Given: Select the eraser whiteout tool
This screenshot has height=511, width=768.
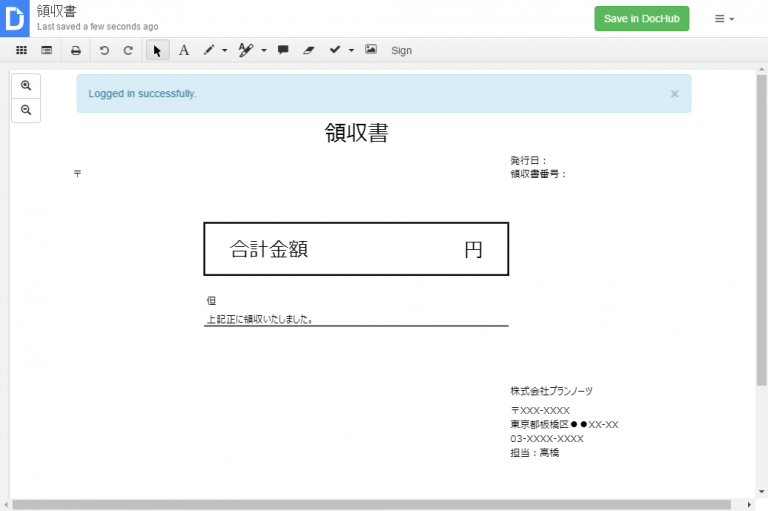Looking at the screenshot, I should pos(309,50).
